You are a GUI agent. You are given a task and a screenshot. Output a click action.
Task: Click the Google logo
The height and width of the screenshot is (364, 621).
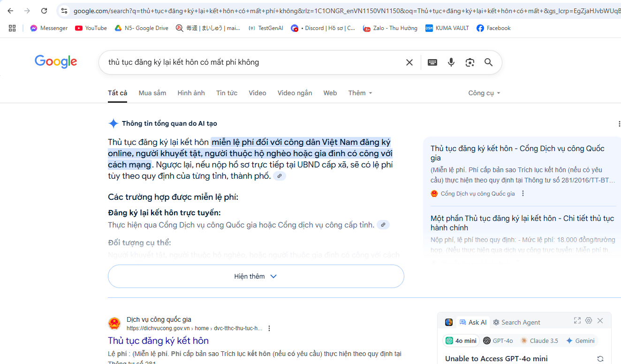point(56,62)
